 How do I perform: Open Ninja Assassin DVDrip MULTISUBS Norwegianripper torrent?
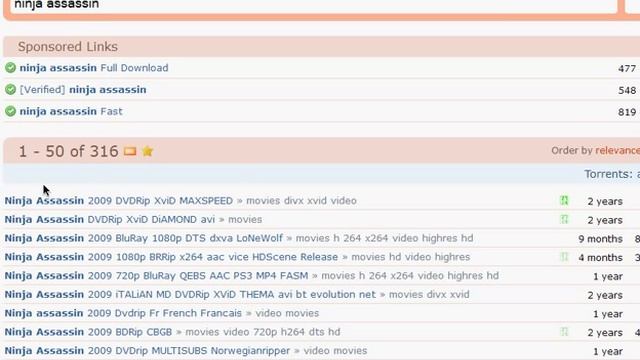[147, 351]
